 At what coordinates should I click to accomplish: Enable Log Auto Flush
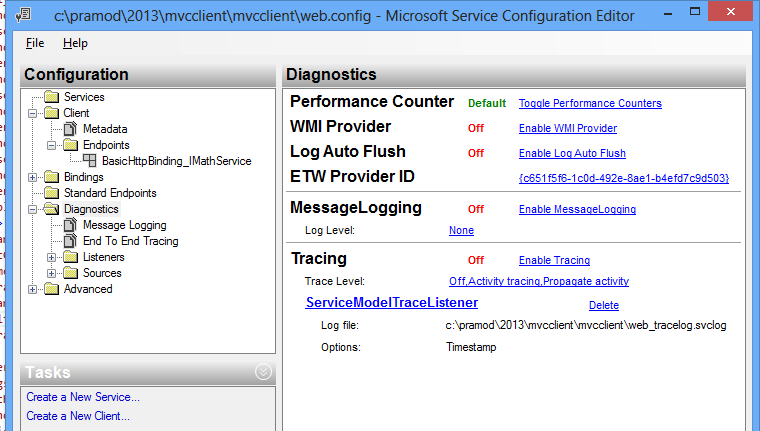[x=571, y=153]
